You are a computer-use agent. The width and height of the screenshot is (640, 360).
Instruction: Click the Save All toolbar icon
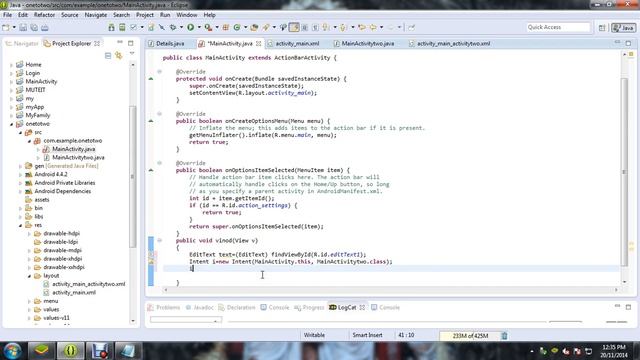click(34, 27)
